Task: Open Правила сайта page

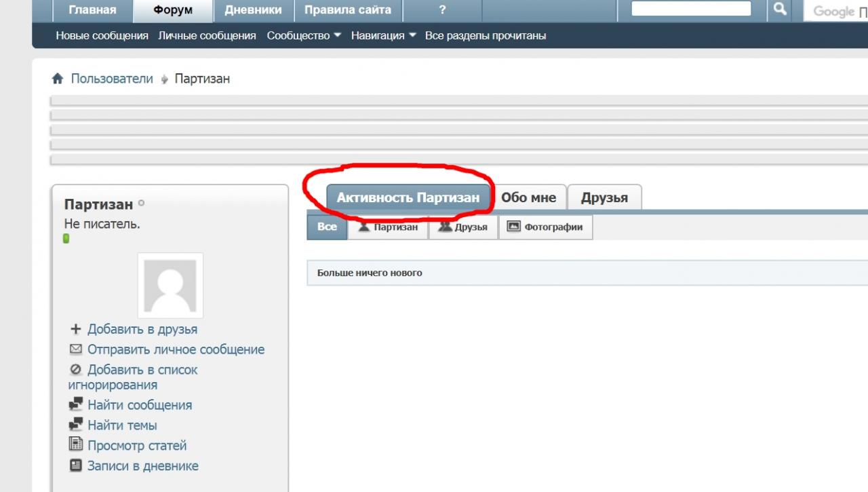Action: click(x=347, y=10)
